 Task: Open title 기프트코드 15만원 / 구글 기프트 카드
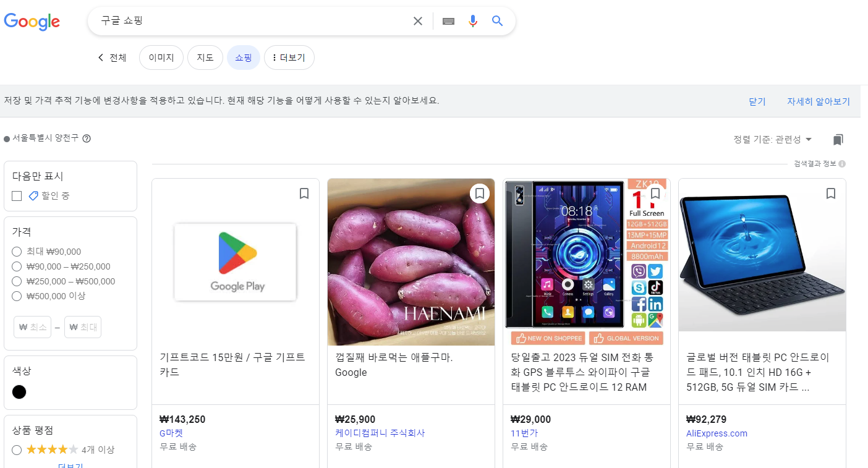click(x=232, y=365)
